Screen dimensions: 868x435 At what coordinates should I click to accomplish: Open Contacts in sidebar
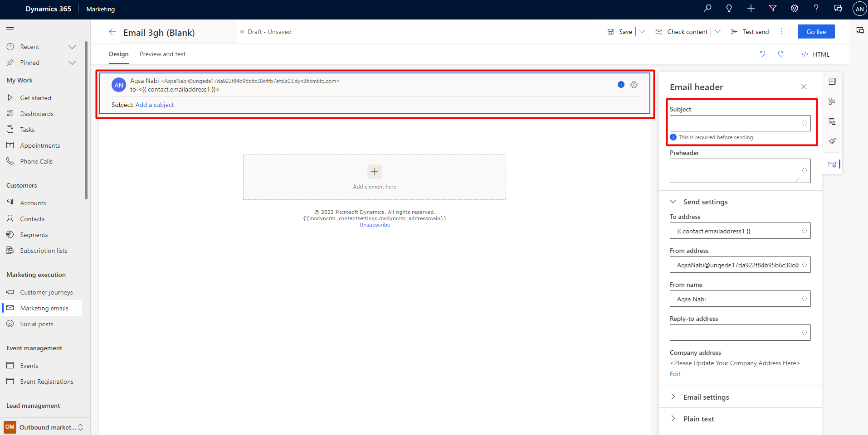click(x=42, y=219)
